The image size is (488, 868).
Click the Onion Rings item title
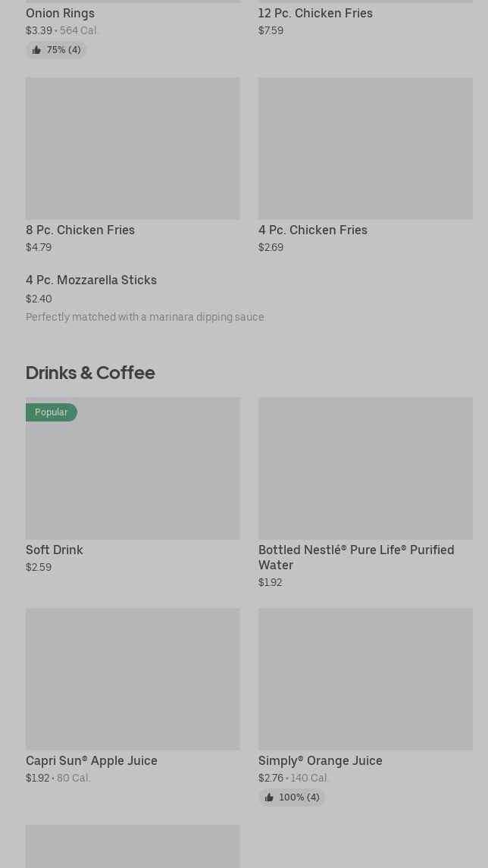tap(61, 13)
